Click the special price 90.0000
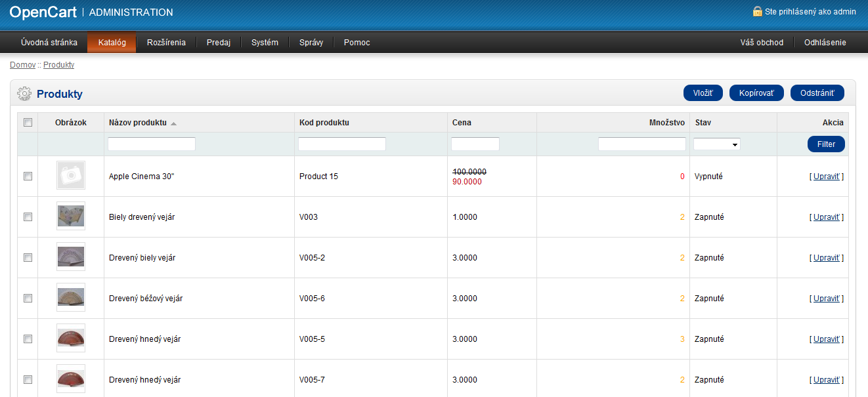 467,182
